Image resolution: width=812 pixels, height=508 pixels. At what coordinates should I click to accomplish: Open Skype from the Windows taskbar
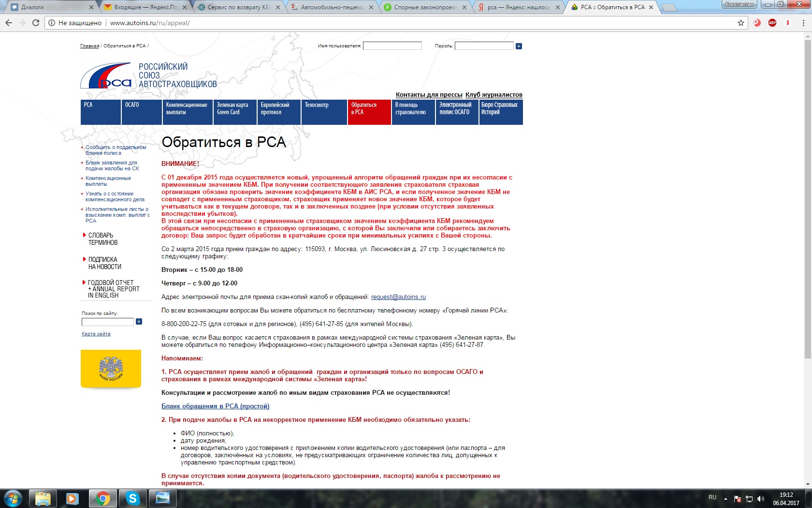(x=132, y=498)
